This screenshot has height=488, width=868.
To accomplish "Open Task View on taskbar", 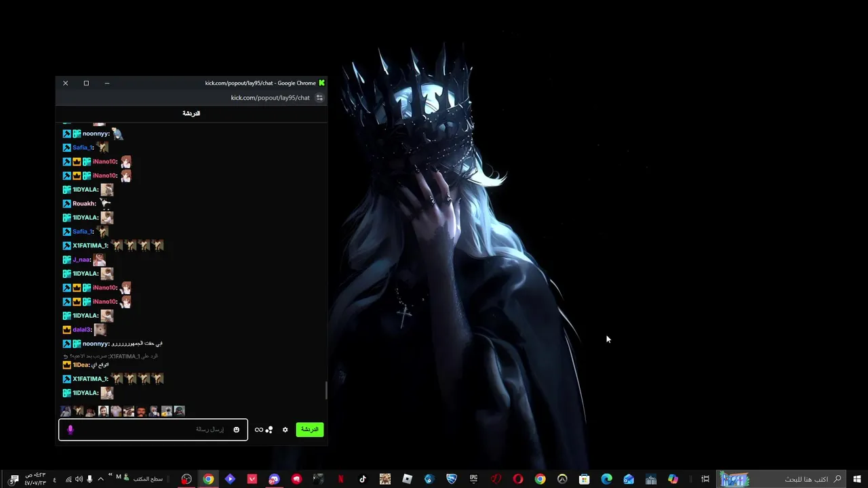I will click(x=705, y=479).
